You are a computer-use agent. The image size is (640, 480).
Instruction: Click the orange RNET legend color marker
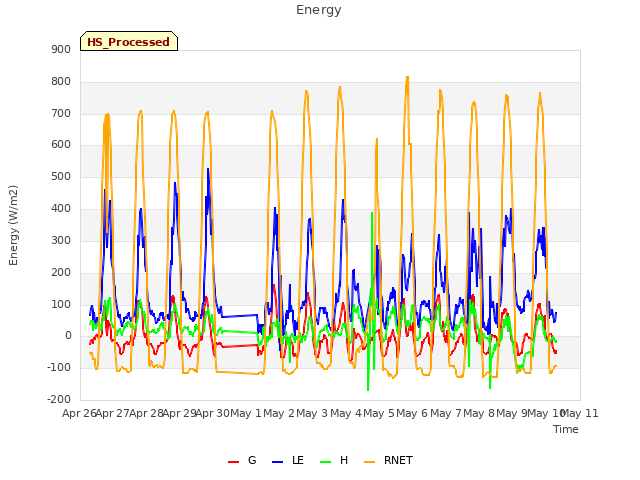369,462
